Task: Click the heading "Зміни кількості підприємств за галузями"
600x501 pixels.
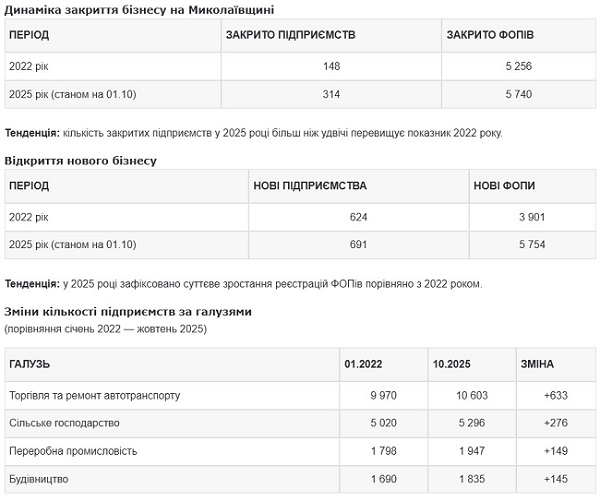Action: pos(128,312)
